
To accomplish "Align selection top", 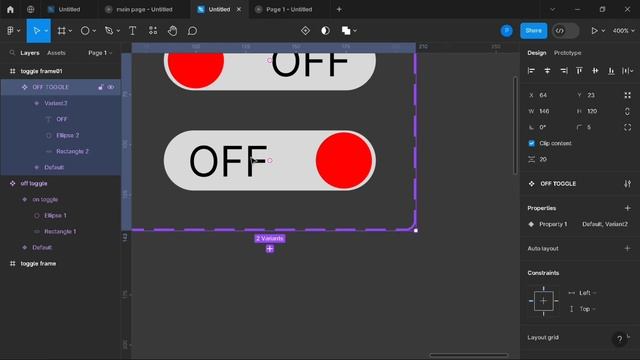I will click(579, 71).
